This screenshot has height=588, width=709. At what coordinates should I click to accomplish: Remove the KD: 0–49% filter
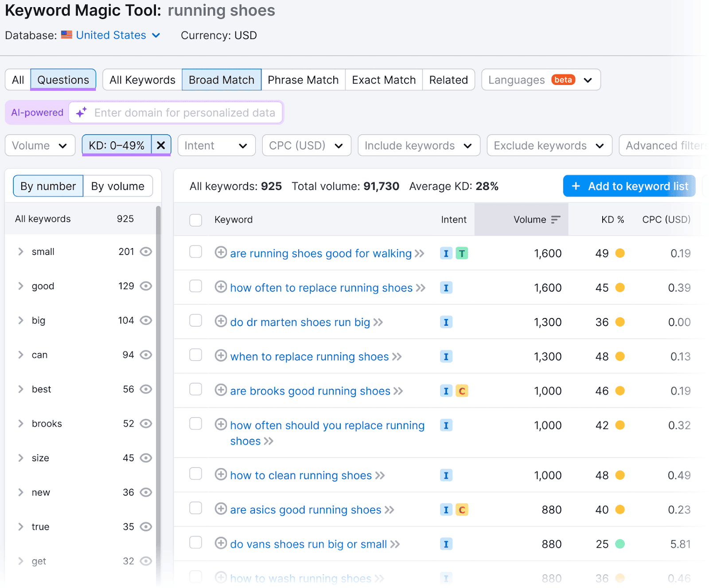161,146
